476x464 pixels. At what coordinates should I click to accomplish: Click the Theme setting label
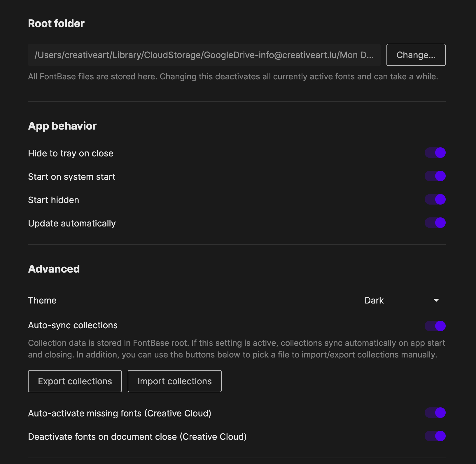click(42, 300)
